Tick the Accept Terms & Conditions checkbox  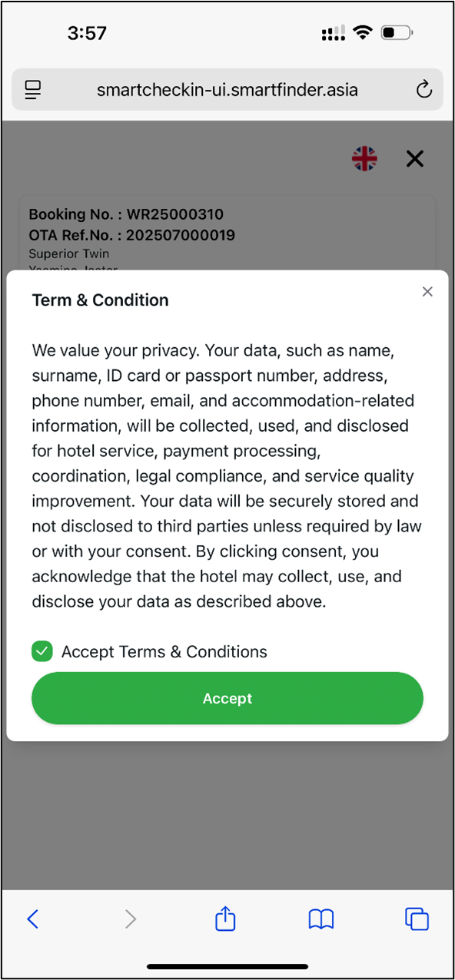[x=42, y=651]
